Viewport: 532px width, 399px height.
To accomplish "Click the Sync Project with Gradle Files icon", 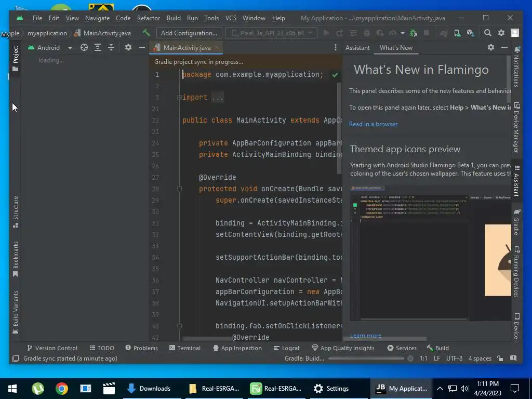I will coord(444,33).
